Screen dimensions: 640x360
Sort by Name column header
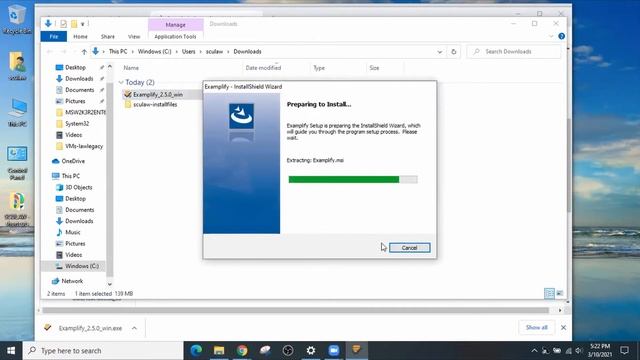coord(131,68)
